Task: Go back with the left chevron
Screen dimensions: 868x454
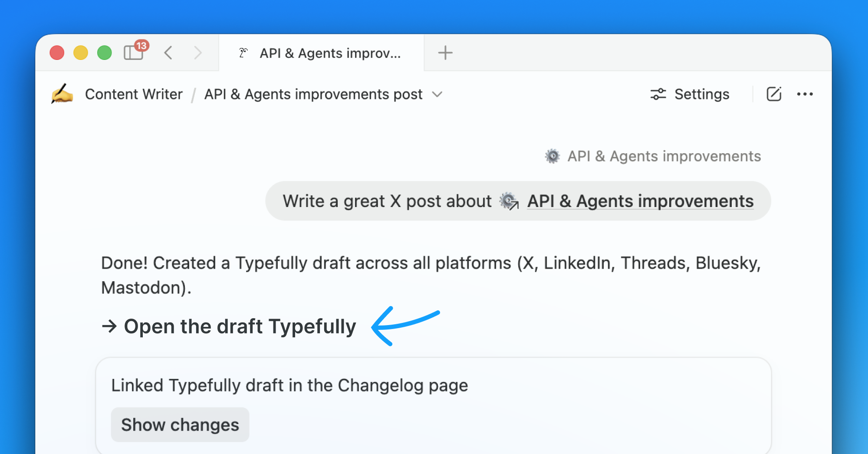Action: click(x=168, y=53)
